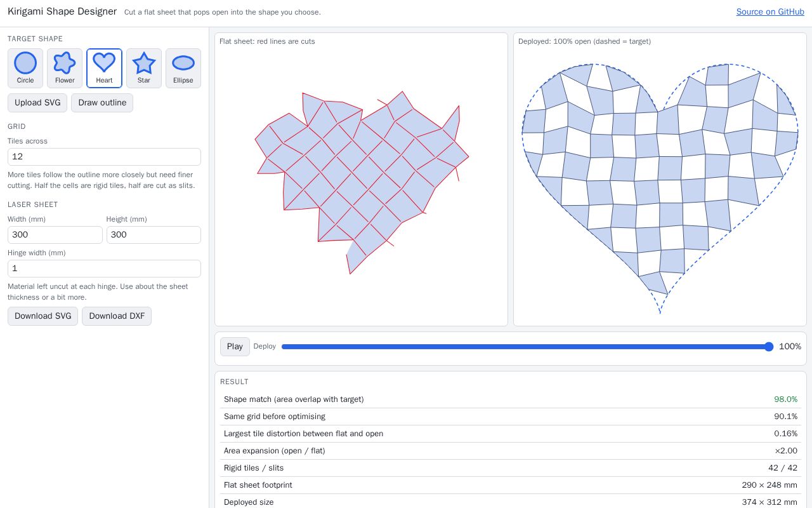Click the 374 × 312 mm deployed size

click(x=769, y=502)
